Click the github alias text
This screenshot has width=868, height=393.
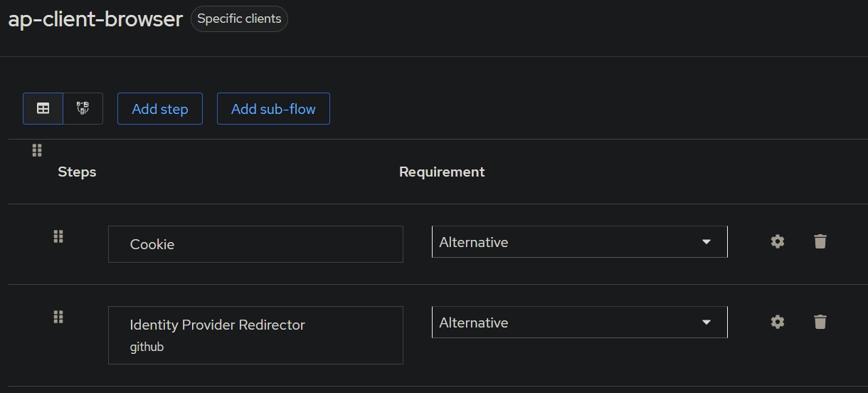click(x=147, y=347)
